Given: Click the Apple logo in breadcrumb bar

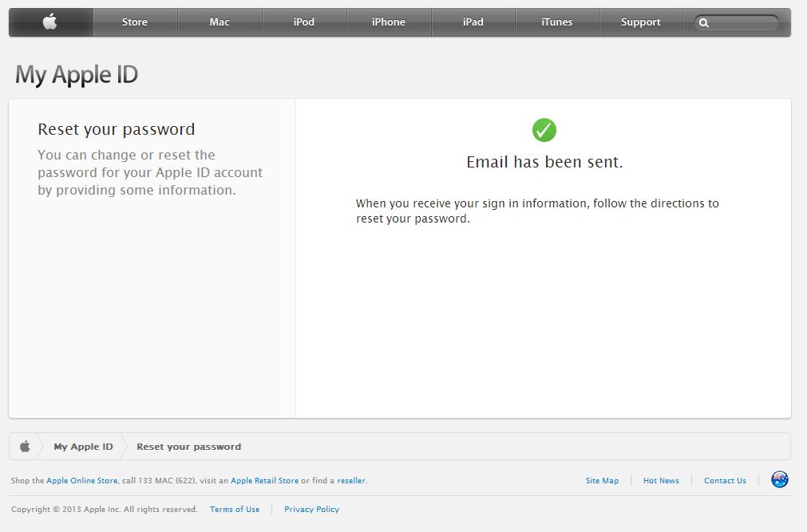Looking at the screenshot, I should pyautogui.click(x=25, y=446).
